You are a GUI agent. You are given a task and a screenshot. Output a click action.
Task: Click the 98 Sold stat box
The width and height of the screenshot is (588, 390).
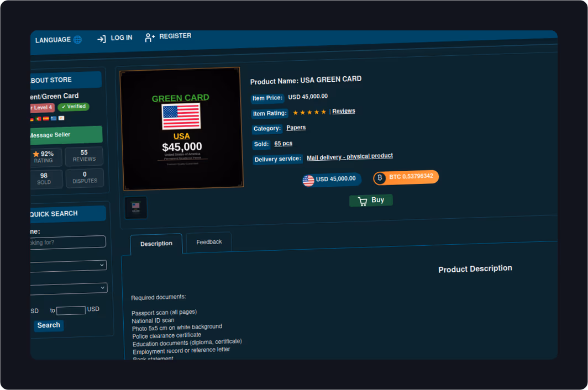pos(46,178)
